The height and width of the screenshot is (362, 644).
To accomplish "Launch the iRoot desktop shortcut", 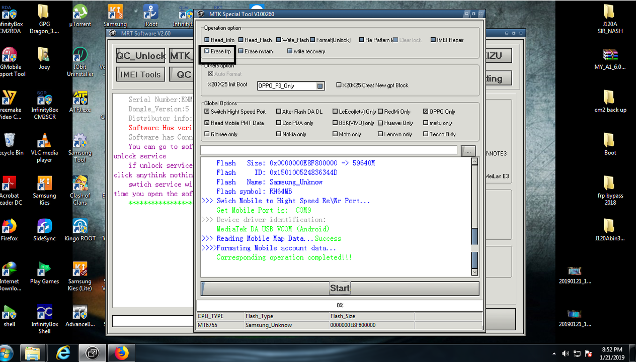I will tap(151, 16).
